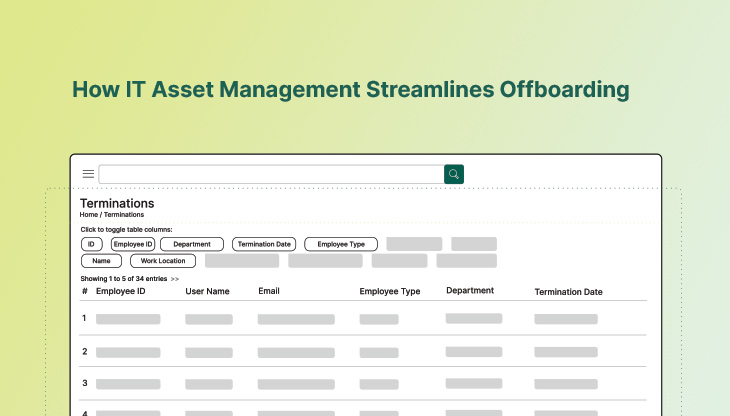Sort by Email table header
Image resolution: width=730 pixels, height=416 pixels.
268,292
